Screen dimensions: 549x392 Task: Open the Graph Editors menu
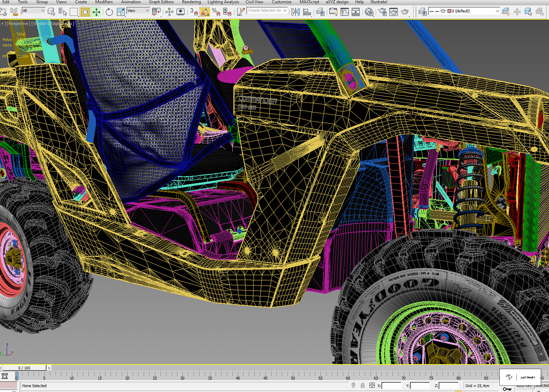tap(161, 2)
